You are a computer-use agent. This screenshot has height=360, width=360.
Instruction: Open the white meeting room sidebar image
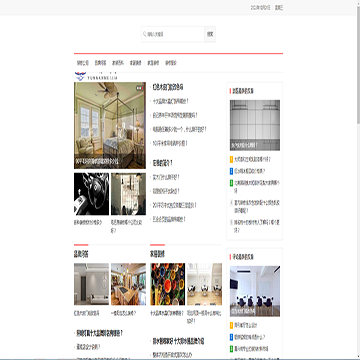coord(255,291)
